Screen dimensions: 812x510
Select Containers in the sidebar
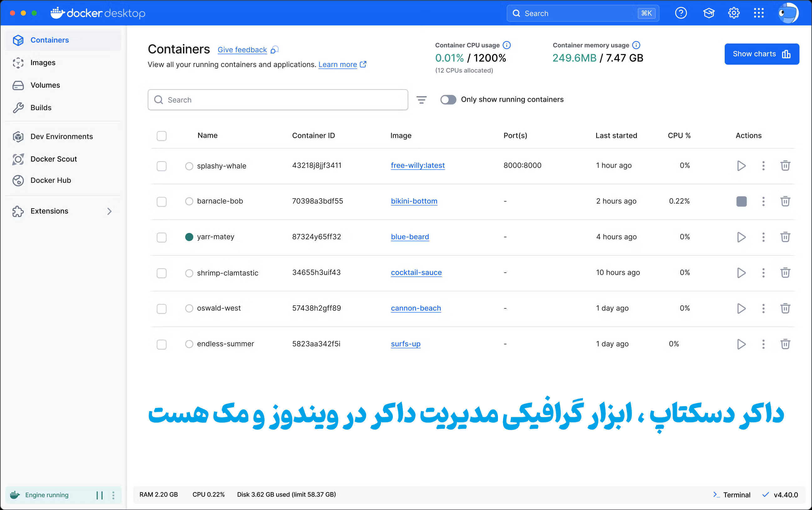[x=63, y=40]
